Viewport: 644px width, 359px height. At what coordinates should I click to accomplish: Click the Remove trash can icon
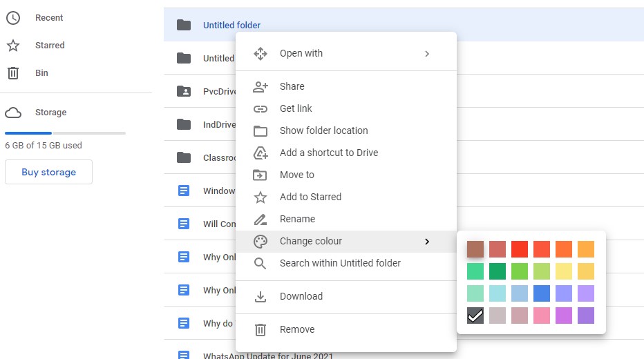tap(261, 329)
